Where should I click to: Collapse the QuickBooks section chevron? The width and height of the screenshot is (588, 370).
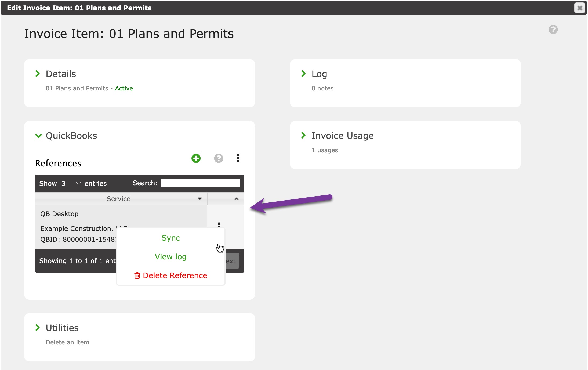[38, 136]
